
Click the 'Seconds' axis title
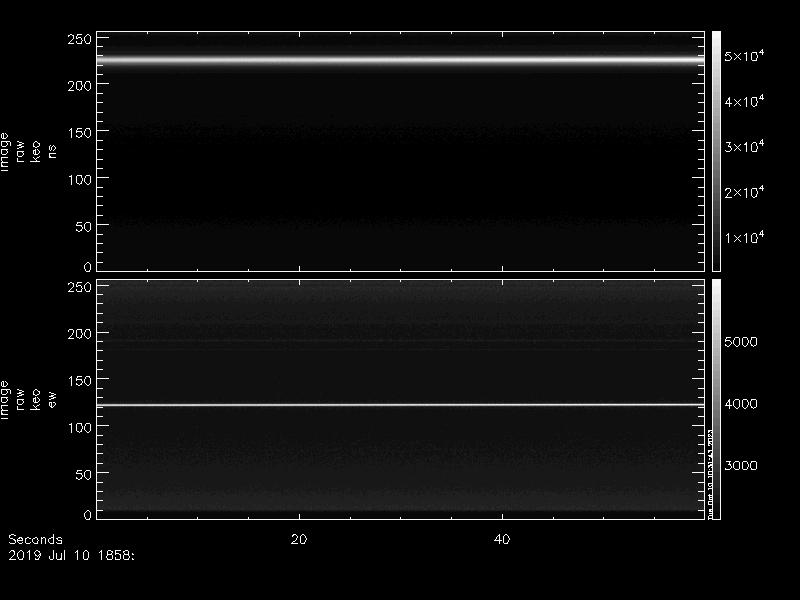click(x=35, y=539)
